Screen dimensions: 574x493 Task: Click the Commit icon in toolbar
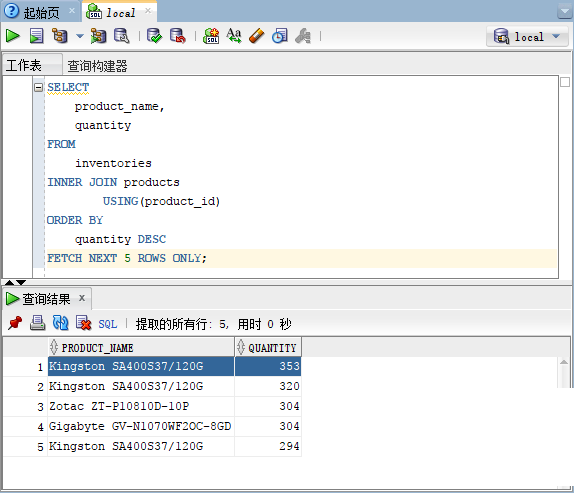pos(154,36)
